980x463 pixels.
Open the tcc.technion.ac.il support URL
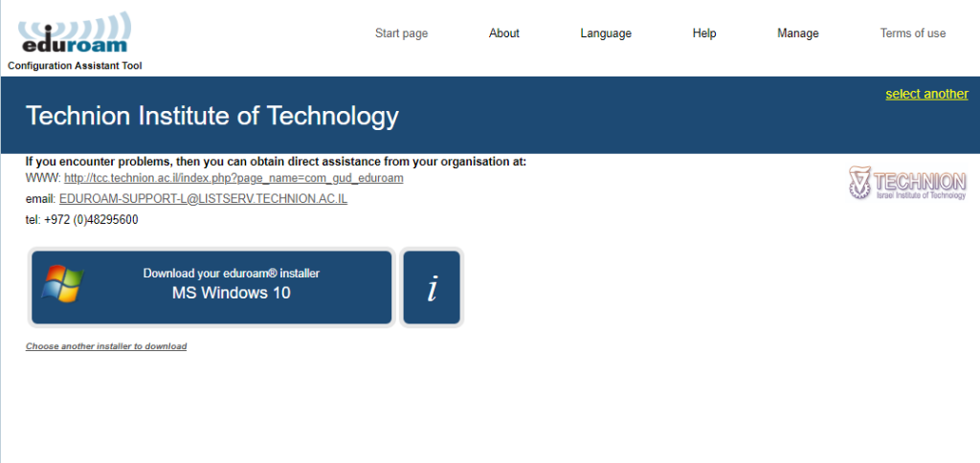[234, 178]
